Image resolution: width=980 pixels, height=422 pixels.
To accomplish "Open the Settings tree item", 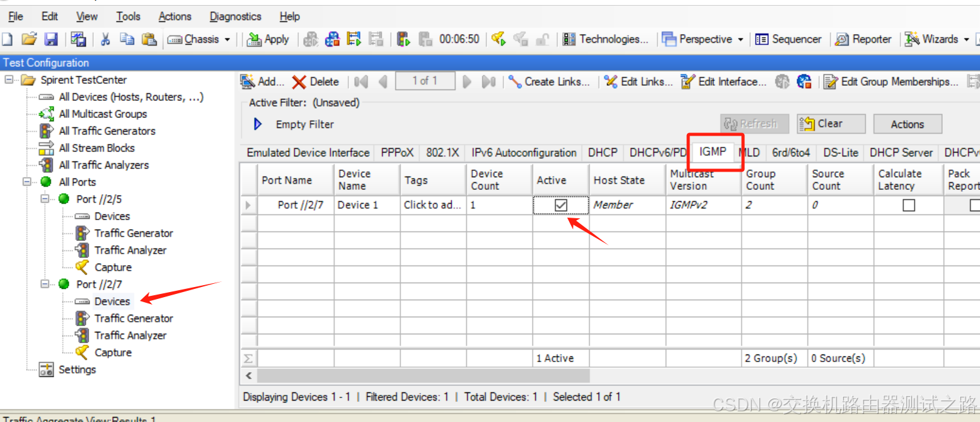I will click(x=77, y=370).
